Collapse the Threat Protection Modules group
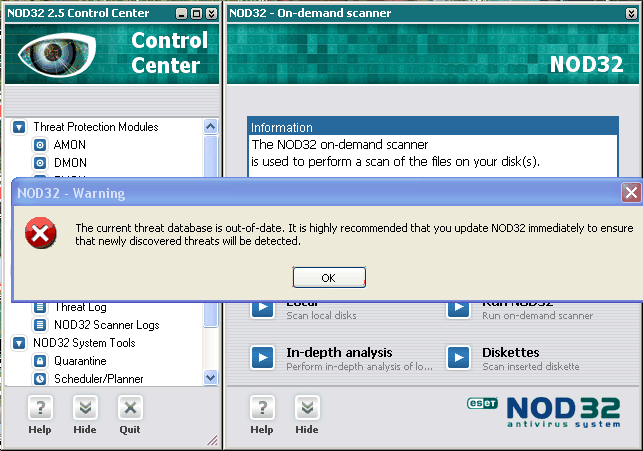The width and height of the screenshot is (643, 451). 19,127
